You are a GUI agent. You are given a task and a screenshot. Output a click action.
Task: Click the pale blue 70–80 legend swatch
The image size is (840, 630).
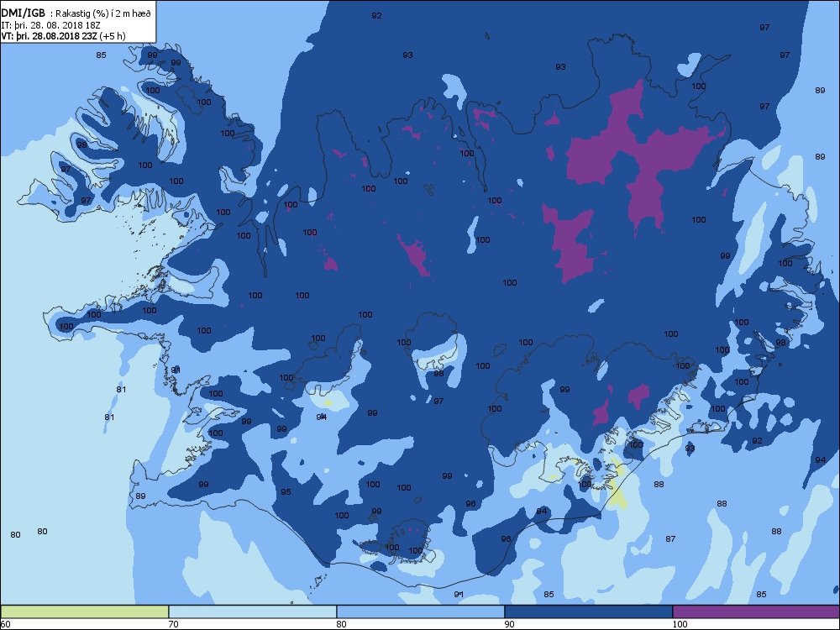click(x=252, y=612)
